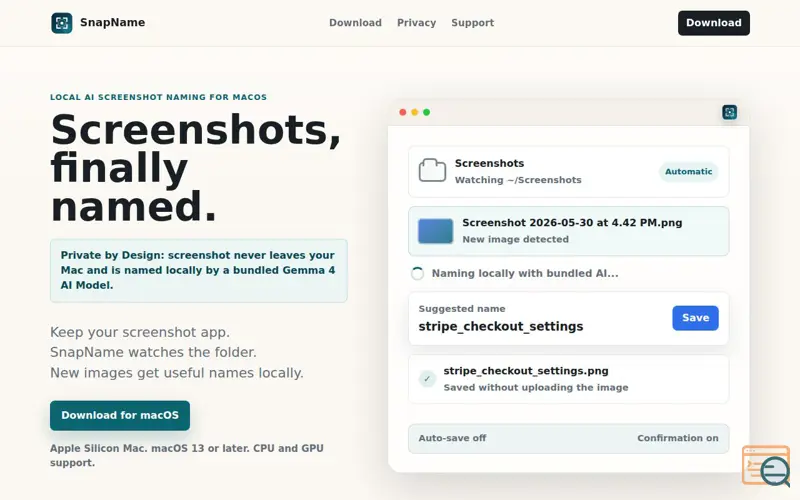Click the suggested name stripe_checkout_settings field

tap(501, 327)
